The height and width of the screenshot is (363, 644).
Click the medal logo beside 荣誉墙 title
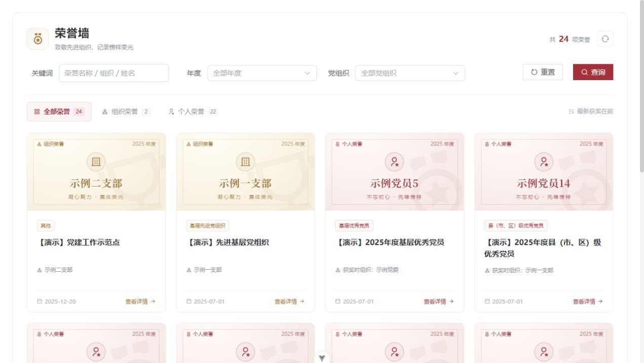point(37,39)
